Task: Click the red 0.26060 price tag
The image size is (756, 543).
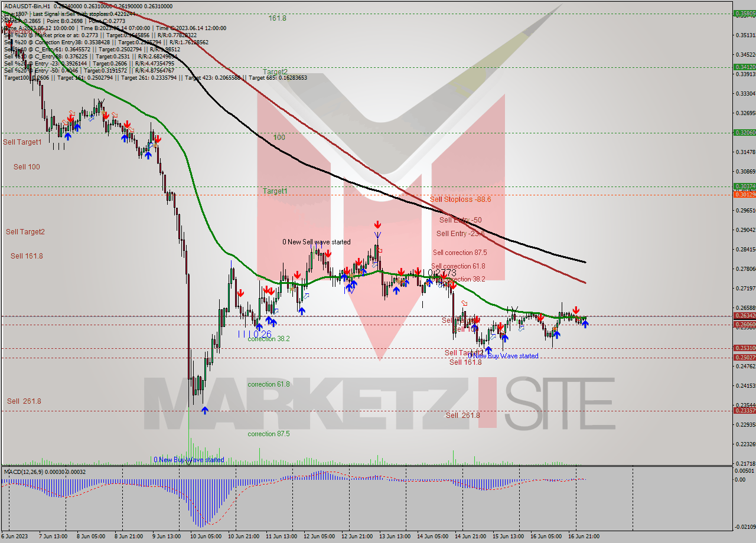Action: 744,324
